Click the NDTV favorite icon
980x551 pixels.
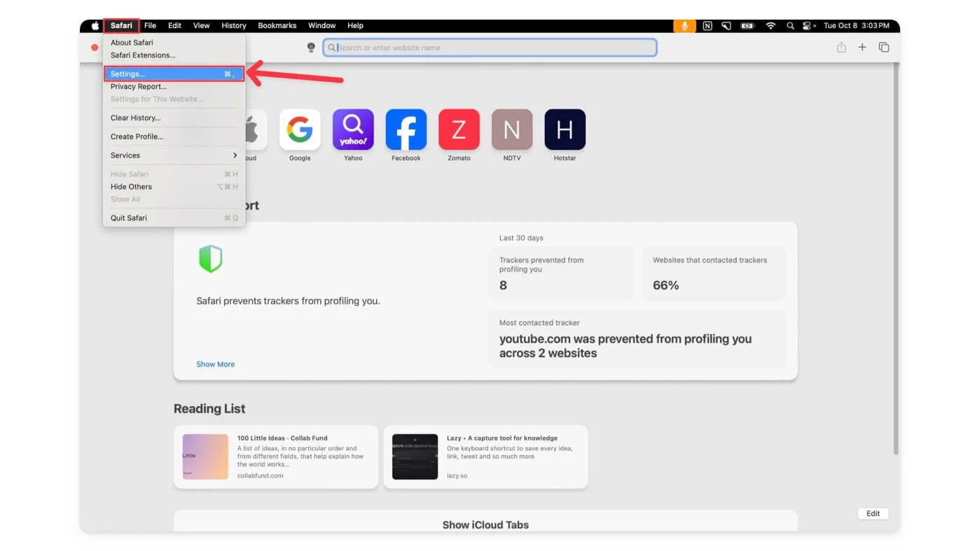tap(512, 130)
